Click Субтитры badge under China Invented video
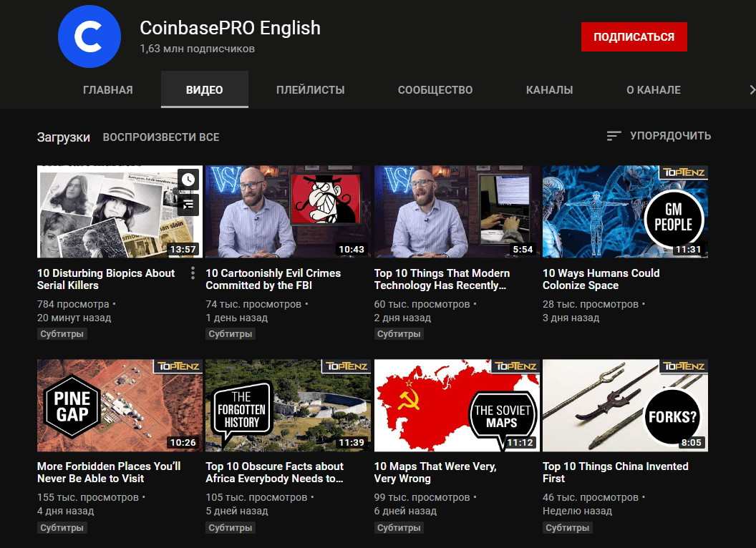This screenshot has width=756, height=548. [568, 528]
